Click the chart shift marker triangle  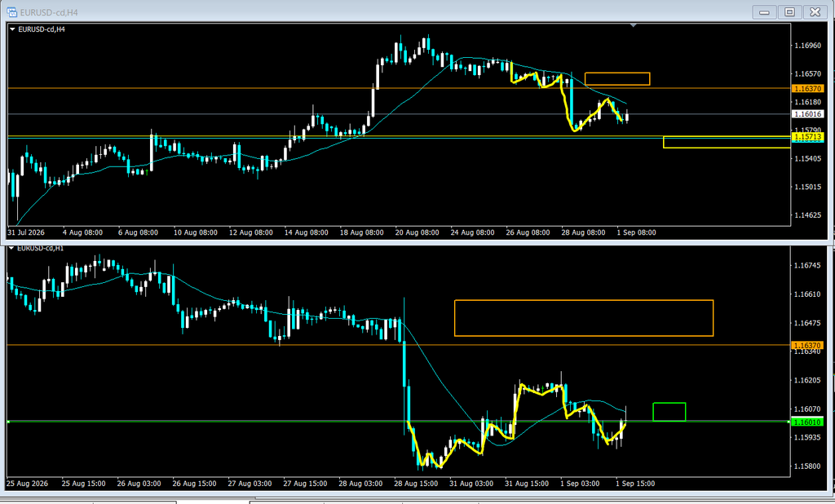point(633,25)
